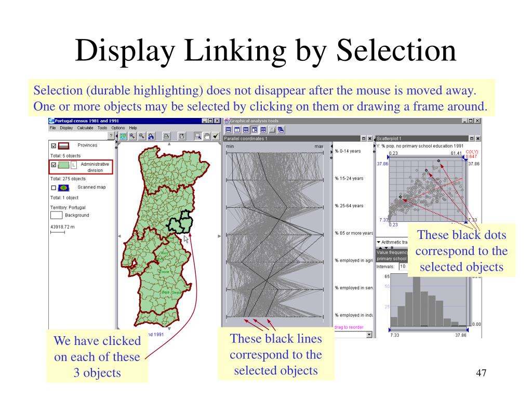
Task: Click the down triangle above Value frequency header
Action: [386, 248]
